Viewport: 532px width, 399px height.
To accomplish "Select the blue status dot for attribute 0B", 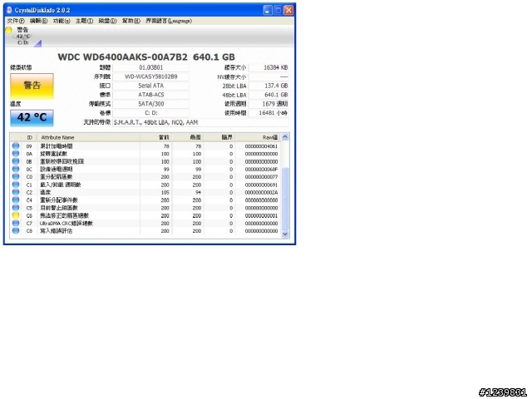I will [16, 161].
